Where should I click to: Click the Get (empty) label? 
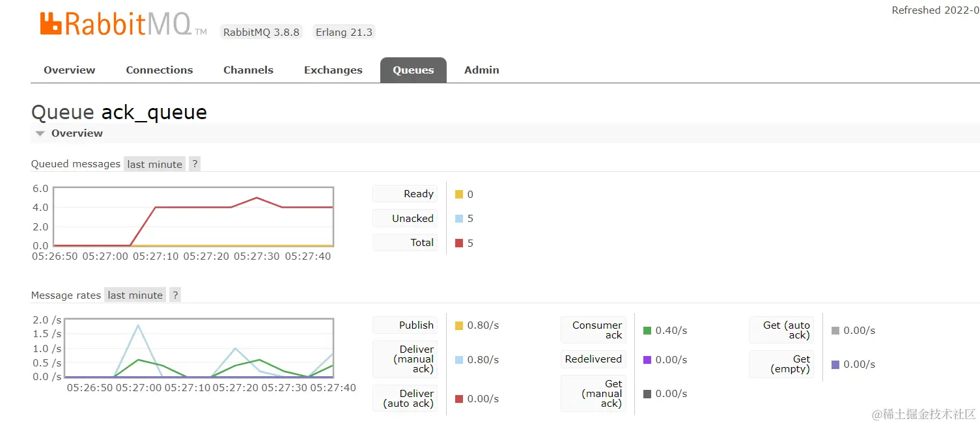click(781, 364)
